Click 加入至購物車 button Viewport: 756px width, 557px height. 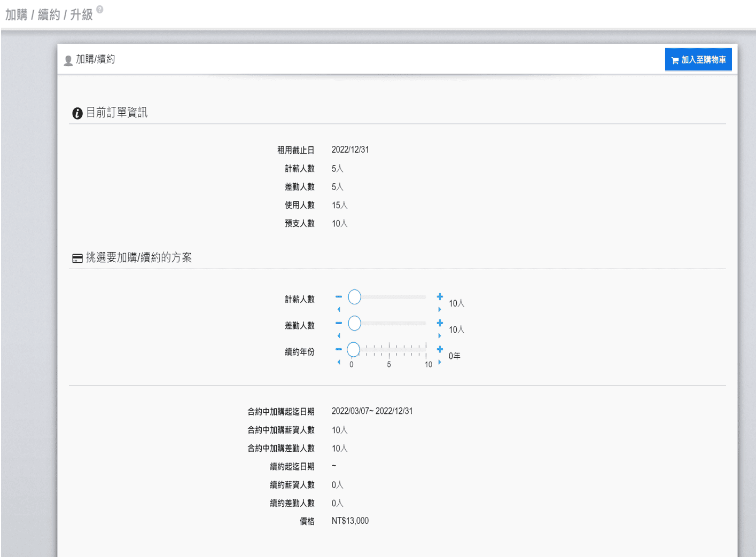(x=698, y=60)
